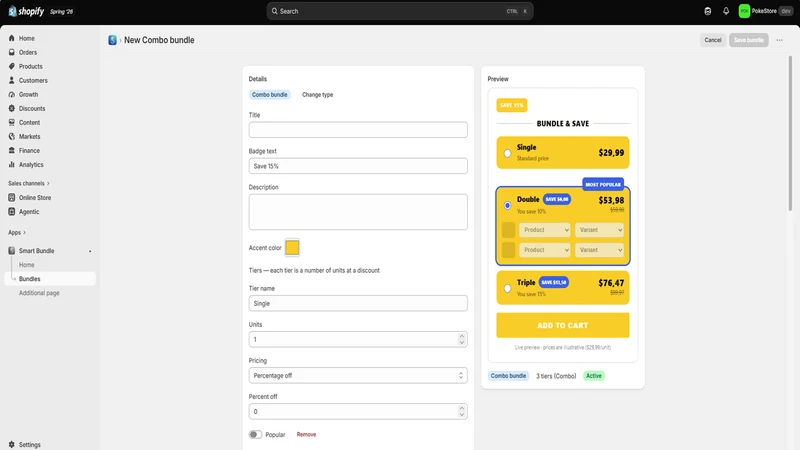This screenshot has height=450, width=800.
Task: Click the ADD TO CART preview button
Action: tap(563, 326)
